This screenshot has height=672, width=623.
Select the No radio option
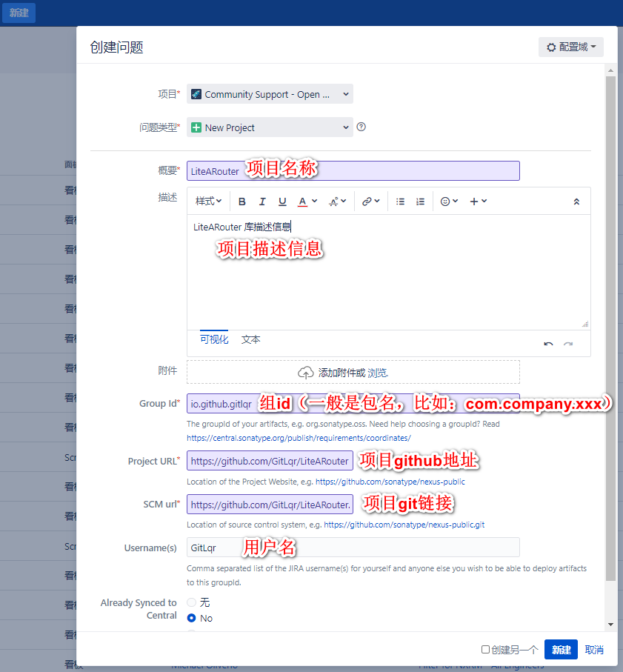[192, 618]
